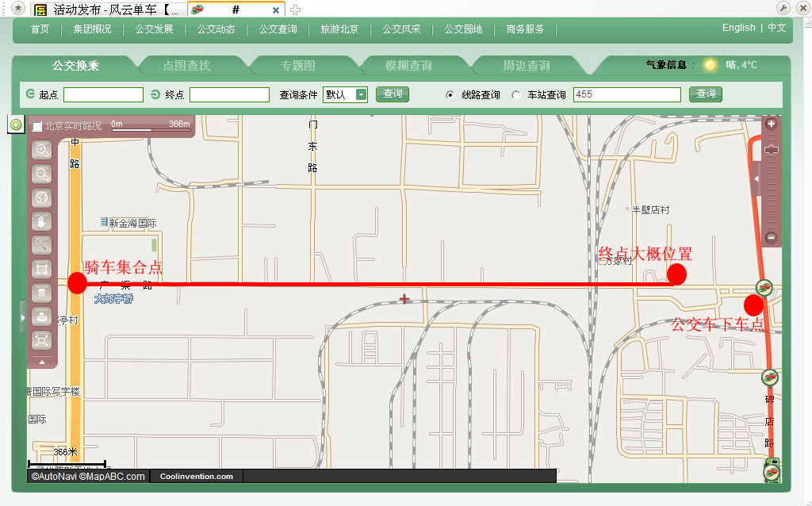Image resolution: width=812 pixels, height=506 pixels.
Task: Select the zoom out magnifier tool
Action: coord(43,173)
